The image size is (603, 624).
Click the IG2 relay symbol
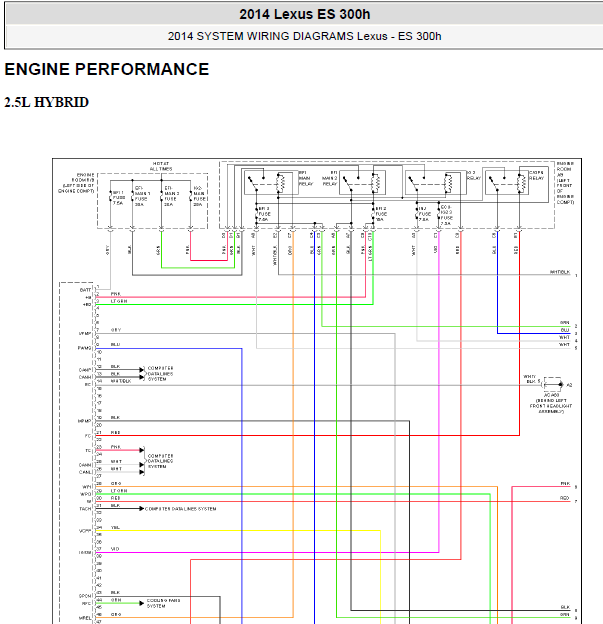click(x=436, y=183)
